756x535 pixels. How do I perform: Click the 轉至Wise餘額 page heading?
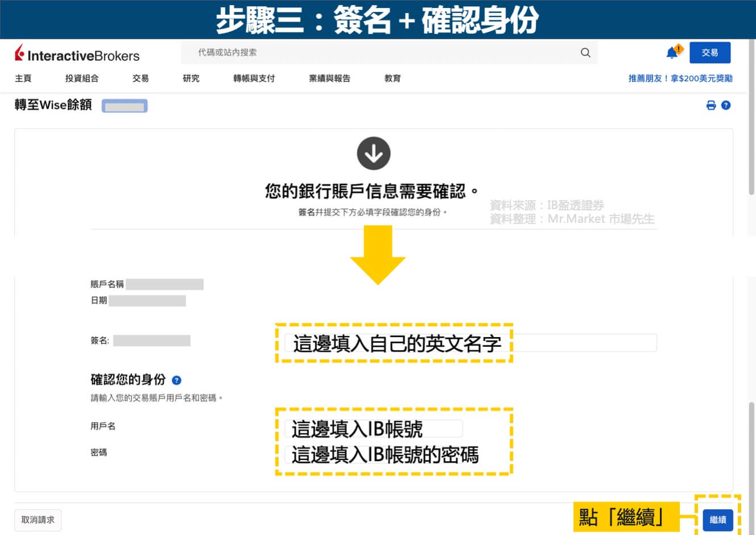point(53,105)
